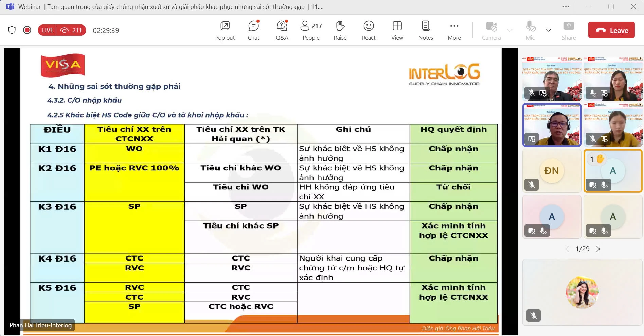Viewport: 644px width, 336px height.
Task: Select the ĐN participant tile
Action: tap(552, 171)
